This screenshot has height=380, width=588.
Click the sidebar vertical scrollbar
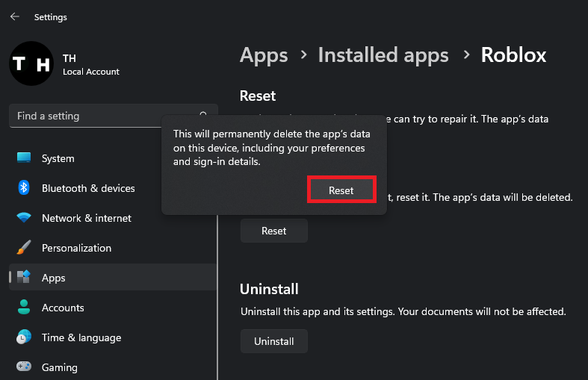[x=217, y=299]
